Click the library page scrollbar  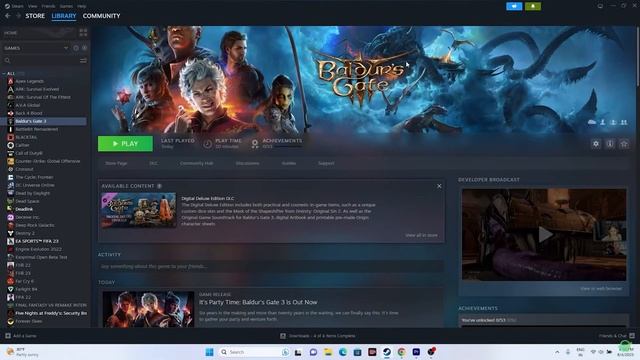point(638,57)
